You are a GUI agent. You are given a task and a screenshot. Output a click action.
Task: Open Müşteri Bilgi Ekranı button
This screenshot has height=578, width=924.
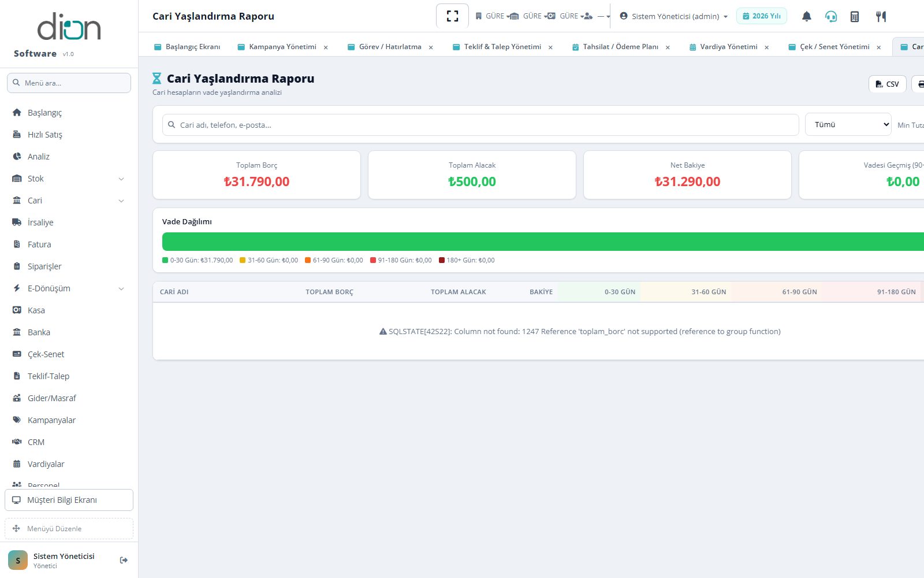(69, 500)
